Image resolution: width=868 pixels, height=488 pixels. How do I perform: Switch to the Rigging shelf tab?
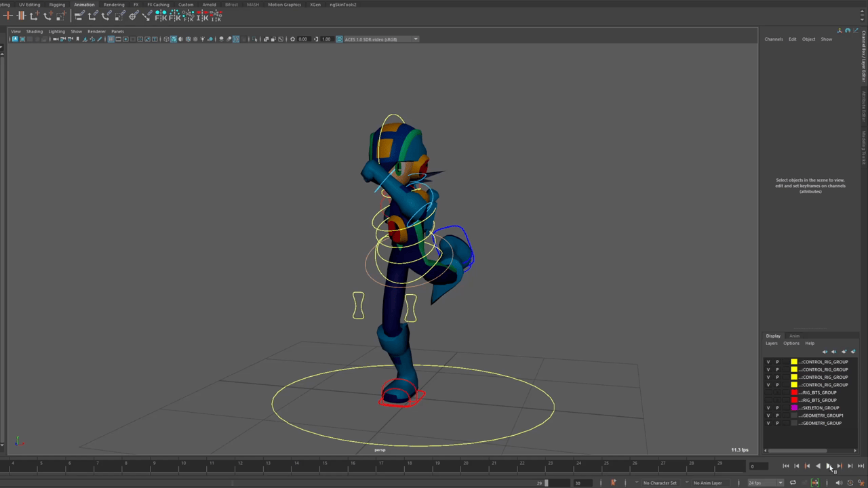(x=57, y=5)
